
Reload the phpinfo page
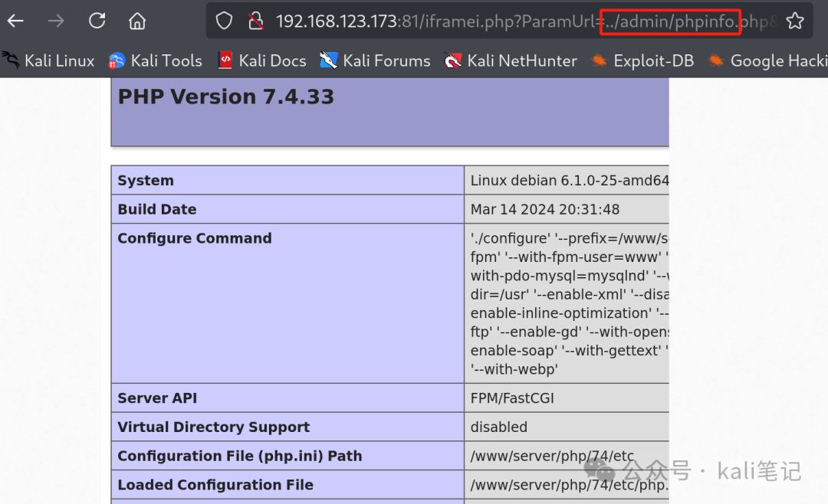click(97, 21)
